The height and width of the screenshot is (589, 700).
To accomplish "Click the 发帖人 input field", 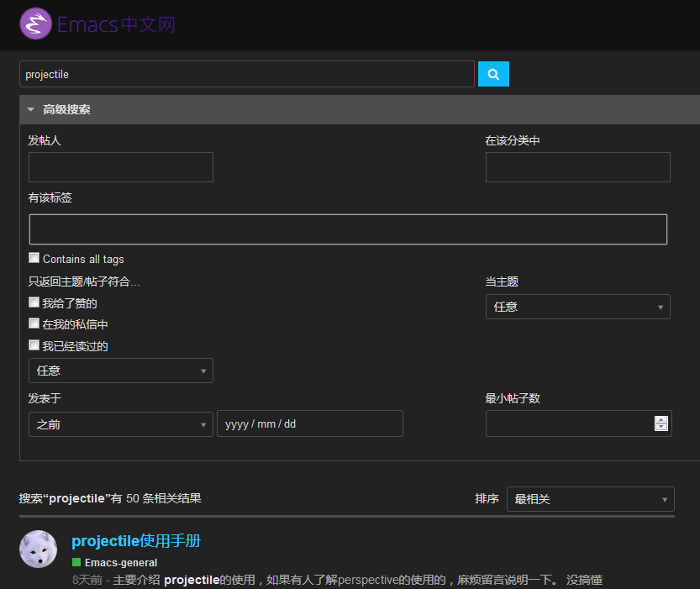I will 121,167.
